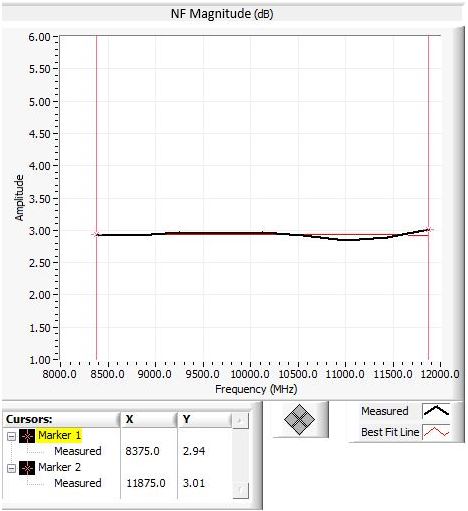The image size is (468, 511).
Task: Click Marker 1 X value 8375.0
Action: tap(142, 451)
